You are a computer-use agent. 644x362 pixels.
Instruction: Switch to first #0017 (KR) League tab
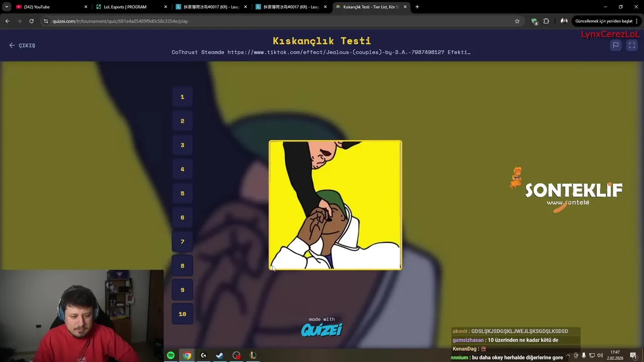(x=211, y=7)
